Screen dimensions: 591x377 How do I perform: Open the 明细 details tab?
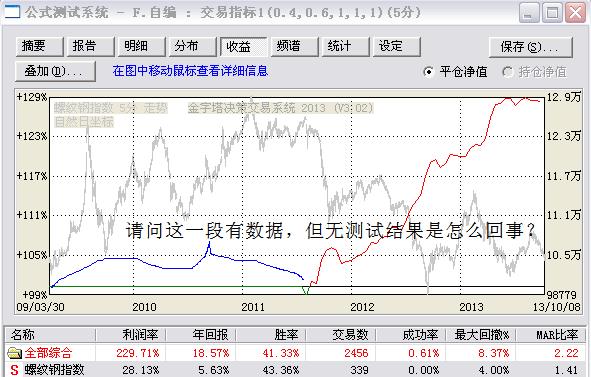[x=141, y=46]
